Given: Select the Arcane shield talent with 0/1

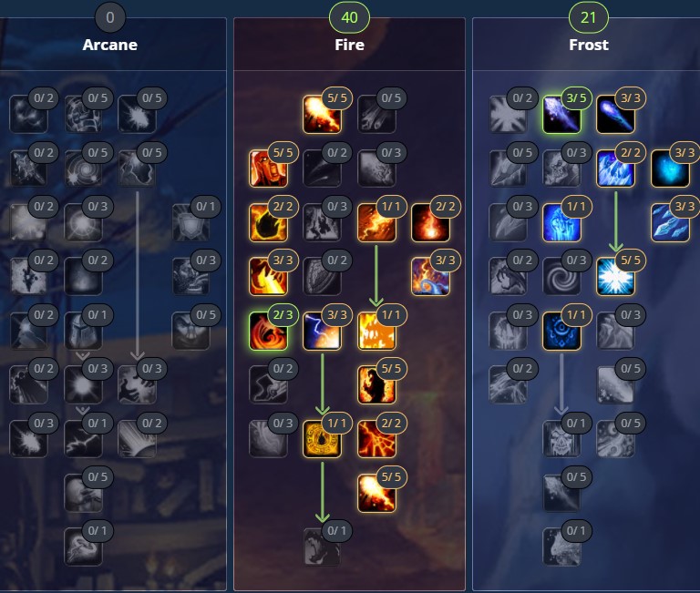Looking at the screenshot, I should 190,222.
